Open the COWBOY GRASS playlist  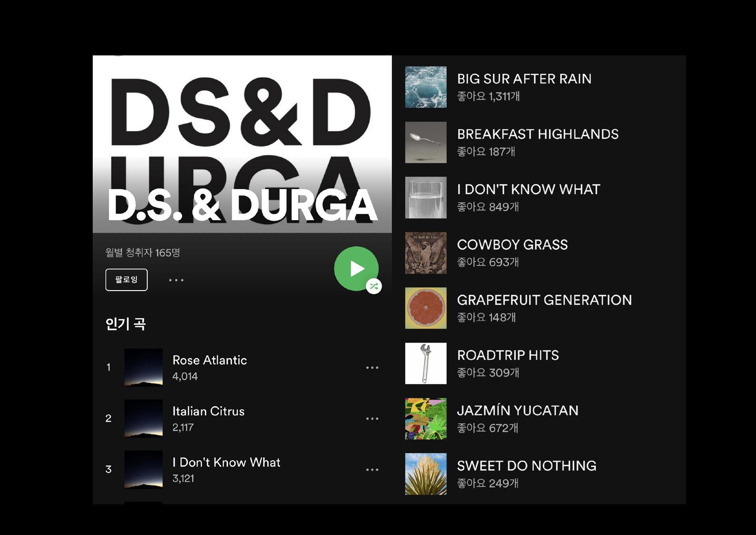(x=512, y=244)
